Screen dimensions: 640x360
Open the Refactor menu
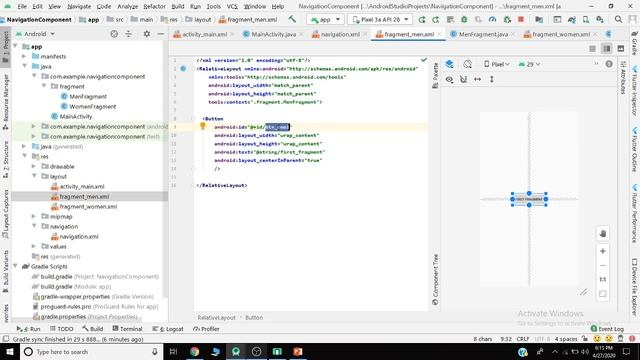tap(154, 6)
